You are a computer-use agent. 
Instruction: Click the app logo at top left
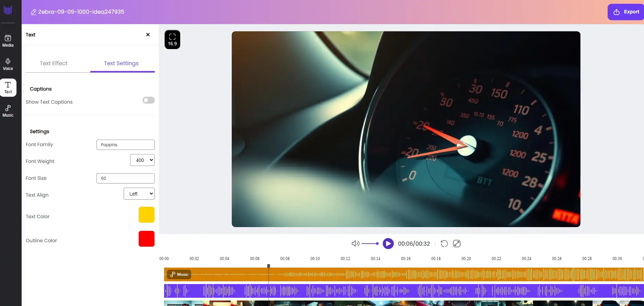click(x=8, y=10)
